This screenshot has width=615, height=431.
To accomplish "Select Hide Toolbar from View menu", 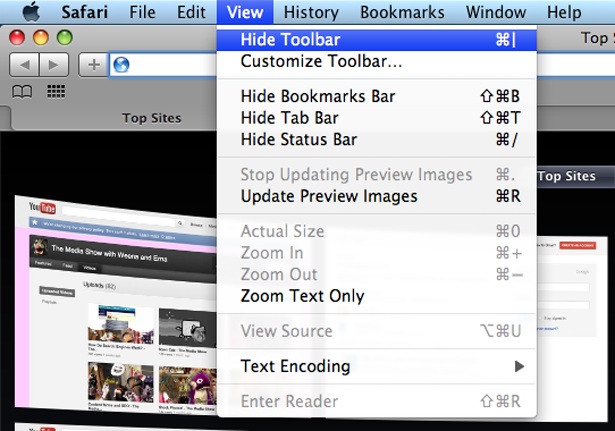I will (377, 40).
